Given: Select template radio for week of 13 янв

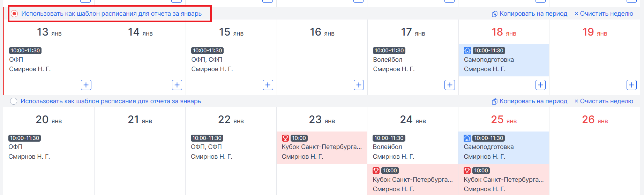Looking at the screenshot, I should point(14,14).
